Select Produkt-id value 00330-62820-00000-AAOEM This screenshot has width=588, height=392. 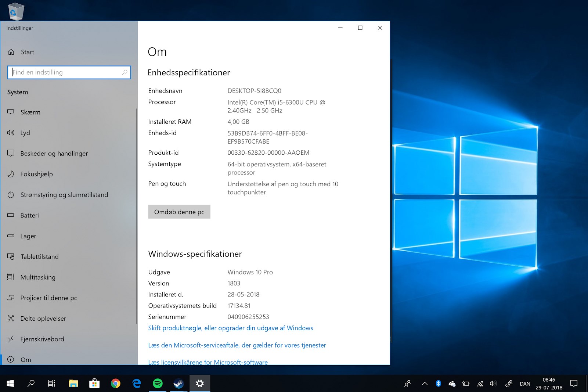coord(268,152)
